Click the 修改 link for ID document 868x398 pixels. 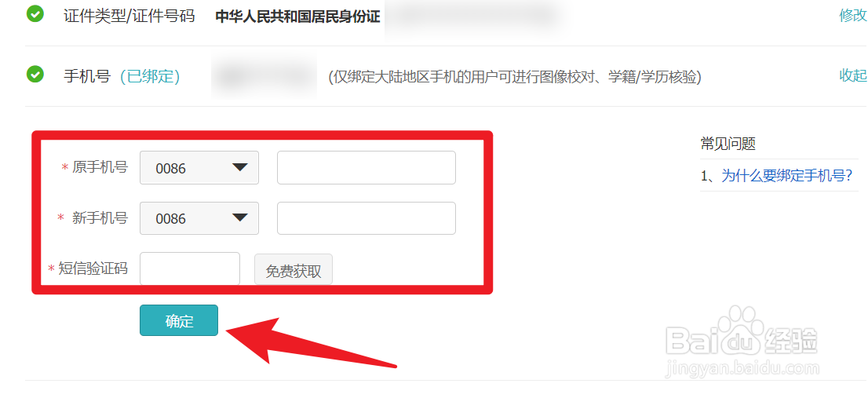(854, 16)
